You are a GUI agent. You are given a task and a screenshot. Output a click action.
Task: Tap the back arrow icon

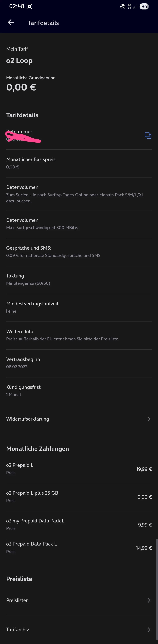click(x=11, y=23)
